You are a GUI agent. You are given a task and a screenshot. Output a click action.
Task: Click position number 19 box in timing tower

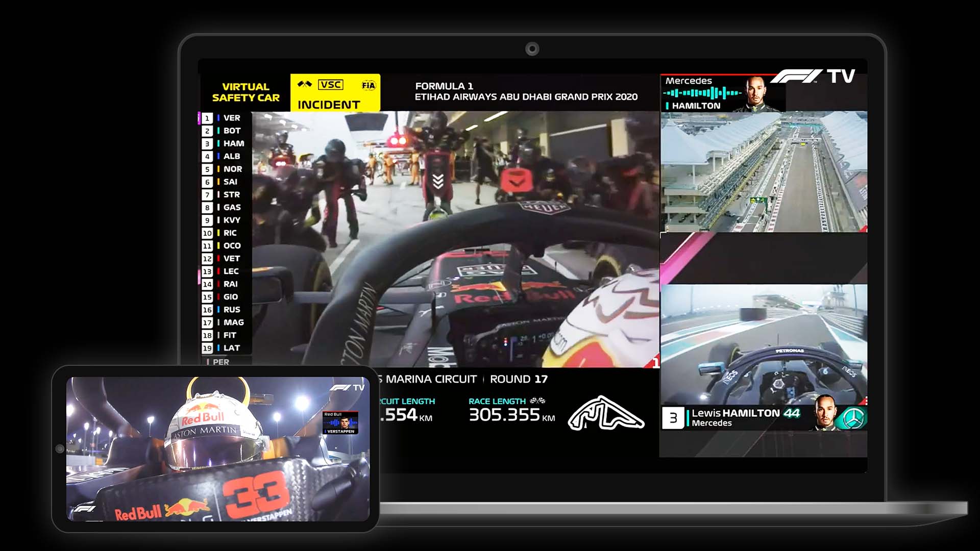click(207, 348)
